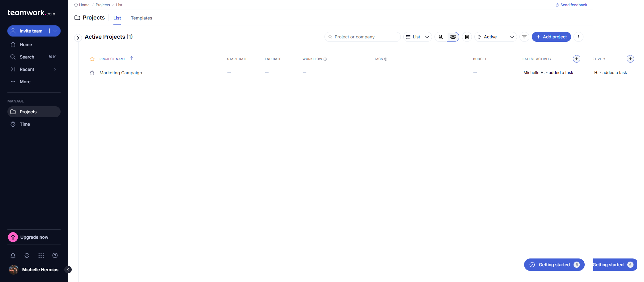Expand the side panel chevron beside Active Projects
The width and height of the screenshot is (644, 282).
tap(78, 38)
